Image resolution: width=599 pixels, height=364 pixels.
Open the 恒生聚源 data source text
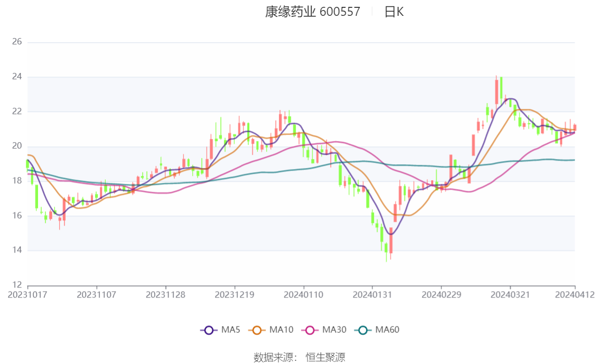pyautogui.click(x=325, y=358)
